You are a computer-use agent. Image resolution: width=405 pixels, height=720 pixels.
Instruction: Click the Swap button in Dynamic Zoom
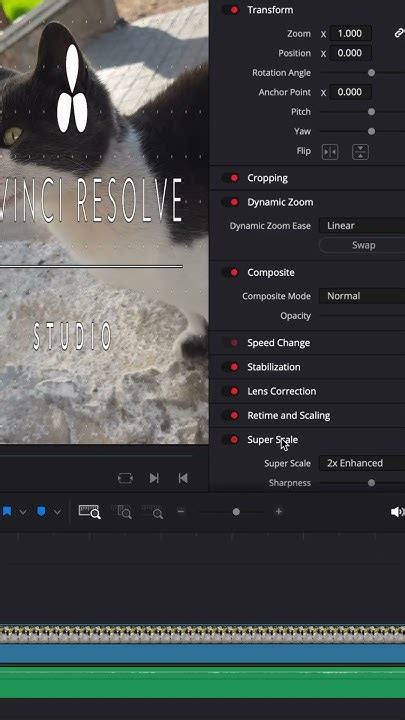click(362, 245)
